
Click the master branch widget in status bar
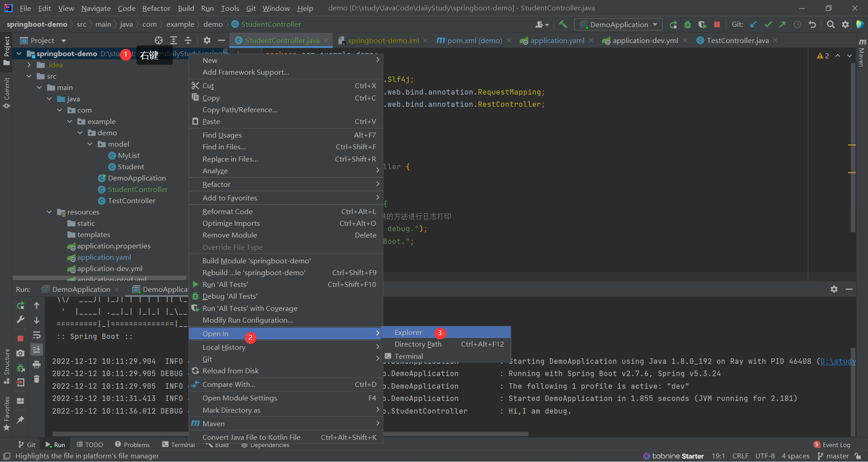[833, 456]
